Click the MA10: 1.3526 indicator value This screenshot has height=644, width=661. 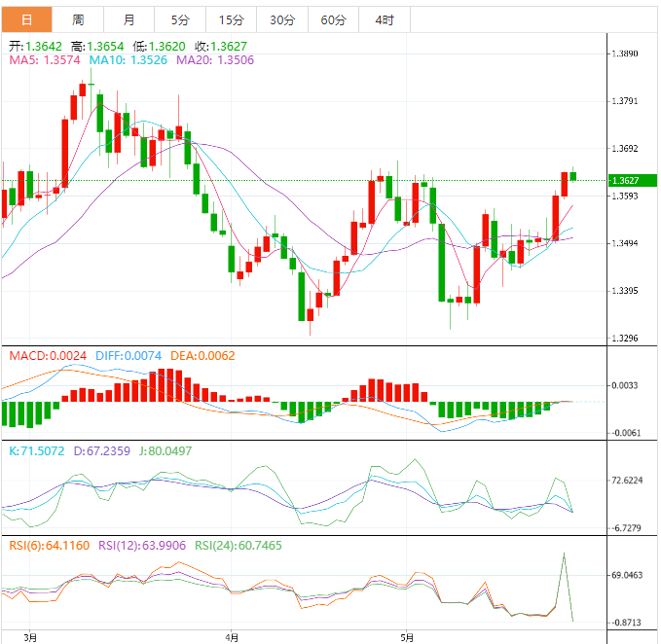pos(129,60)
